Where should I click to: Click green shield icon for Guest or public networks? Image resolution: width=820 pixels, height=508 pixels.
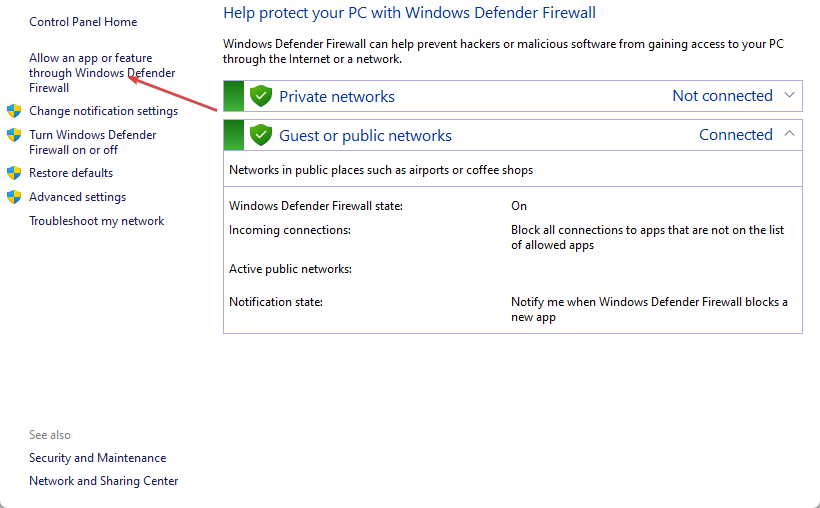261,135
